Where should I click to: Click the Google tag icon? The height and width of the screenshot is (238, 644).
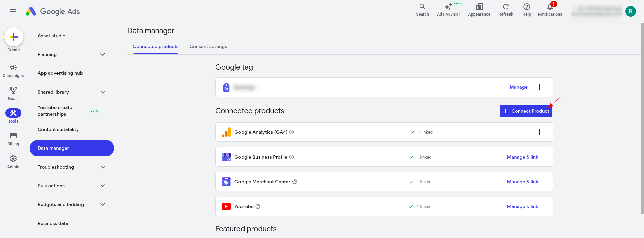(226, 87)
